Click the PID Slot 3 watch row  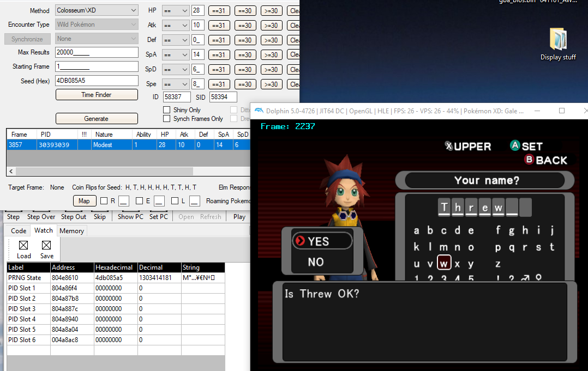(x=116, y=309)
